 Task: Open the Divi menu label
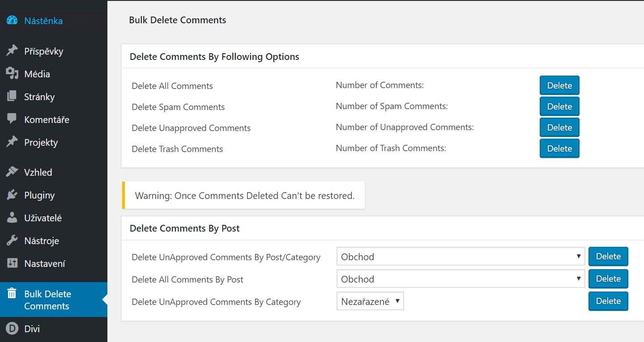pyautogui.click(x=32, y=329)
